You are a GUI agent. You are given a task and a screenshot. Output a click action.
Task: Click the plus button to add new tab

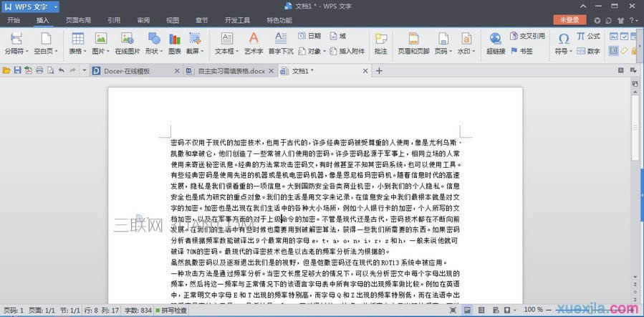tap(379, 70)
